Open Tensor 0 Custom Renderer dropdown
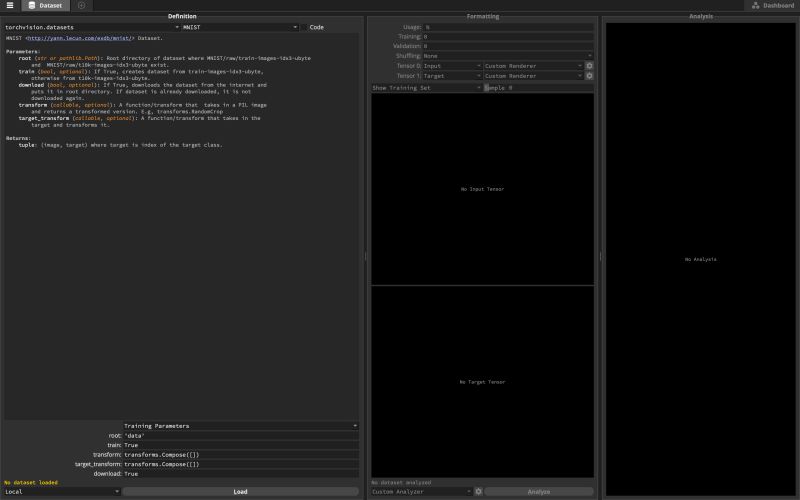The image size is (800, 500). pos(534,66)
